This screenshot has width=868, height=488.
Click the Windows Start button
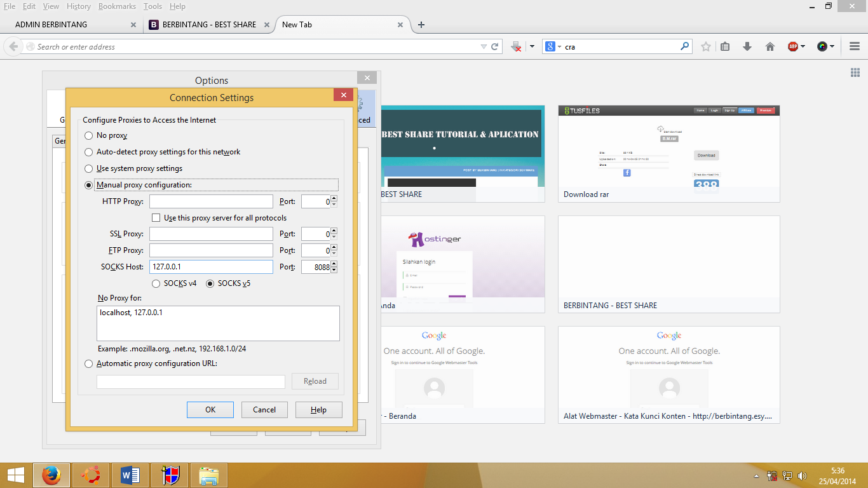[x=15, y=475]
